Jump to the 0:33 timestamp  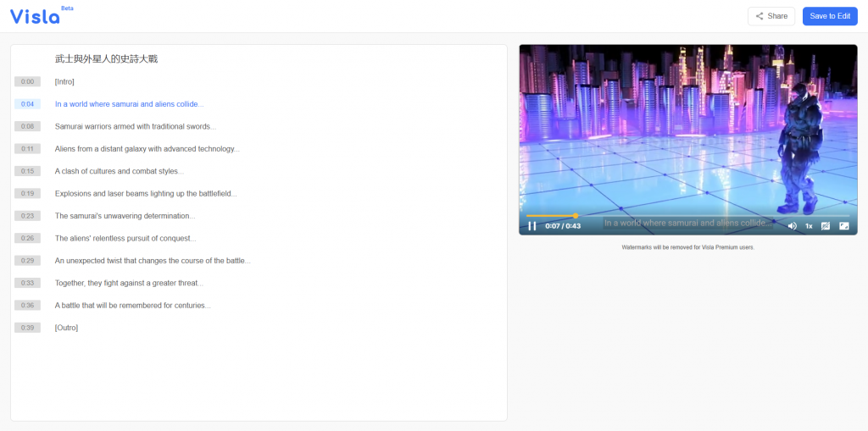(28, 284)
